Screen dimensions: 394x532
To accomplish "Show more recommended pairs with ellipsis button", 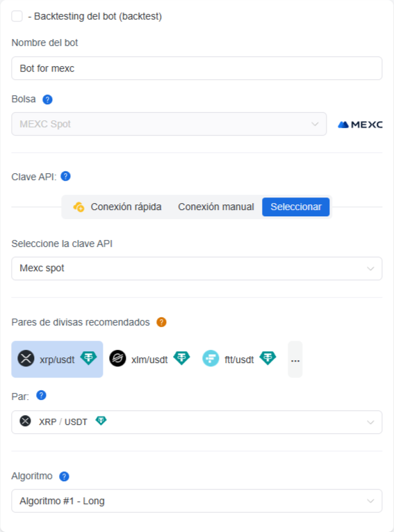I will coord(295,359).
